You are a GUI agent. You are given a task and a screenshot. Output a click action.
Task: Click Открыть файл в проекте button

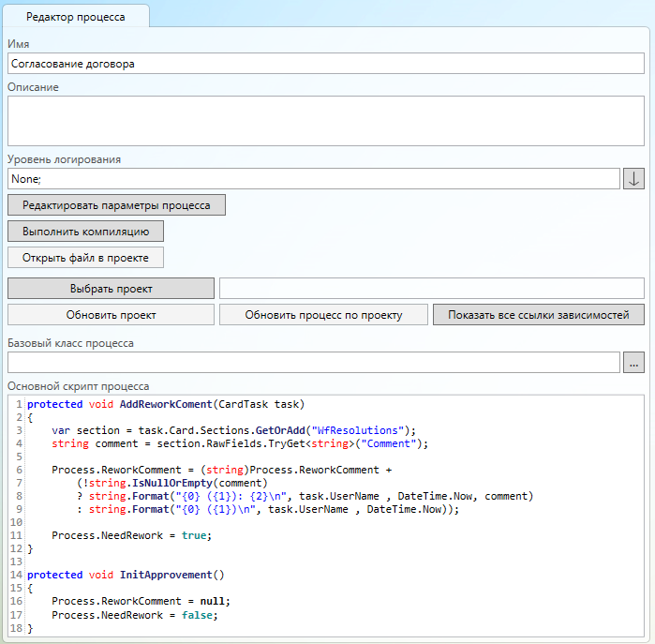pyautogui.click(x=86, y=257)
